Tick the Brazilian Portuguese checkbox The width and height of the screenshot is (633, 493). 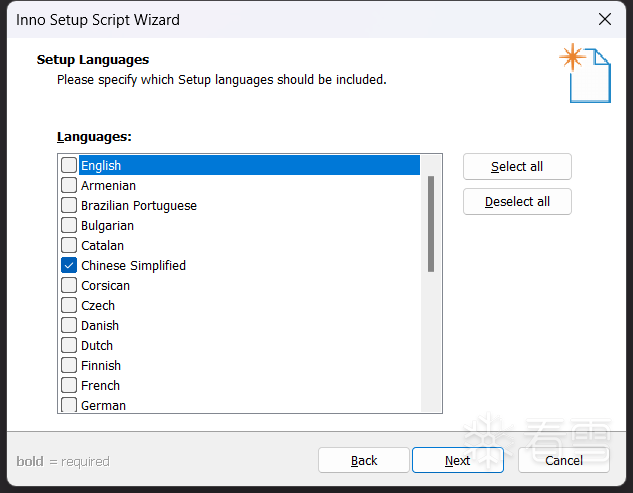pyautogui.click(x=69, y=205)
